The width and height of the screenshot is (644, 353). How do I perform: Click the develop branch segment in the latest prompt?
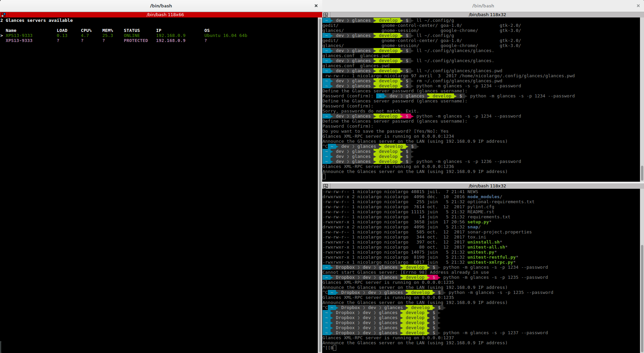pos(415,333)
